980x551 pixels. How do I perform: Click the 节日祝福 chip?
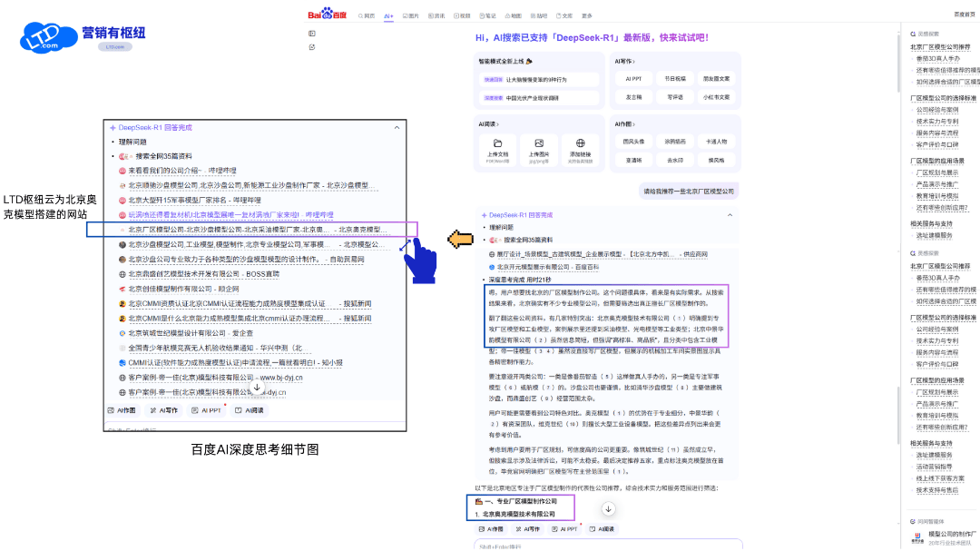(x=675, y=79)
